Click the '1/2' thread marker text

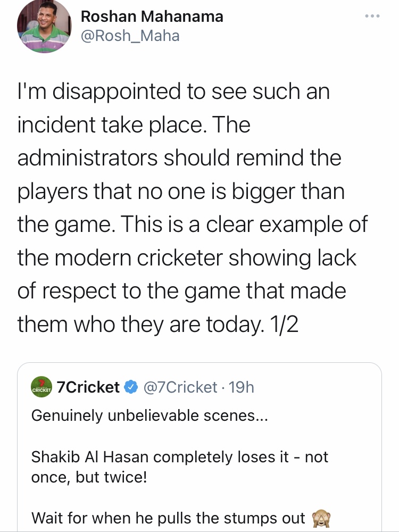point(284,324)
